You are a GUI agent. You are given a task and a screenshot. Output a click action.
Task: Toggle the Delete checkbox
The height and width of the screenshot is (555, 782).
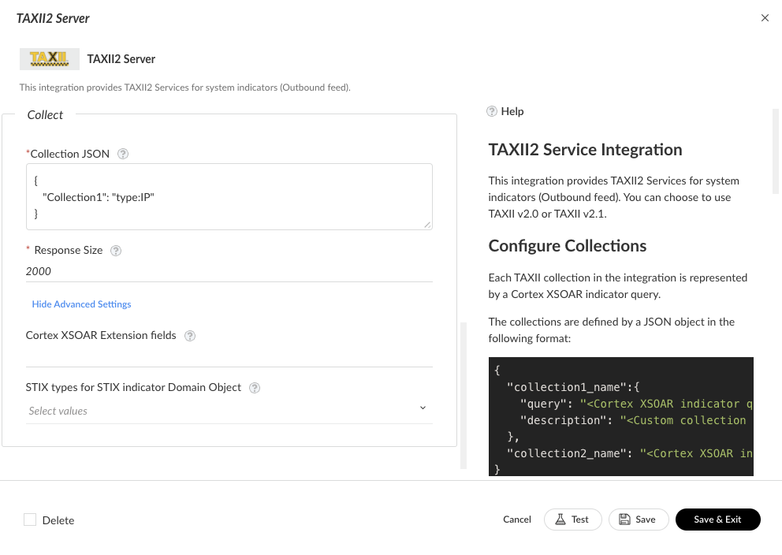click(30, 520)
